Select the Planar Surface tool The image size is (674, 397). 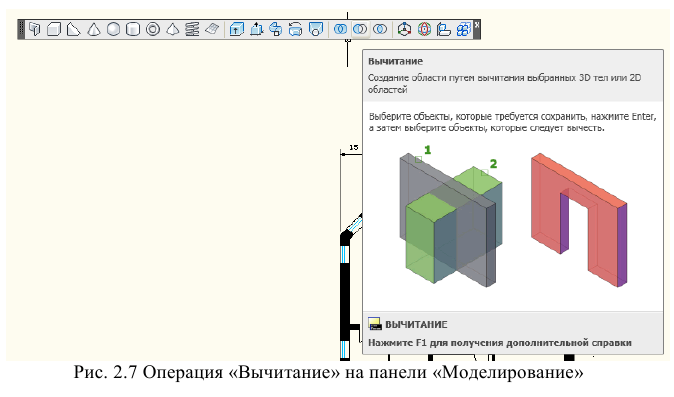[212, 29]
